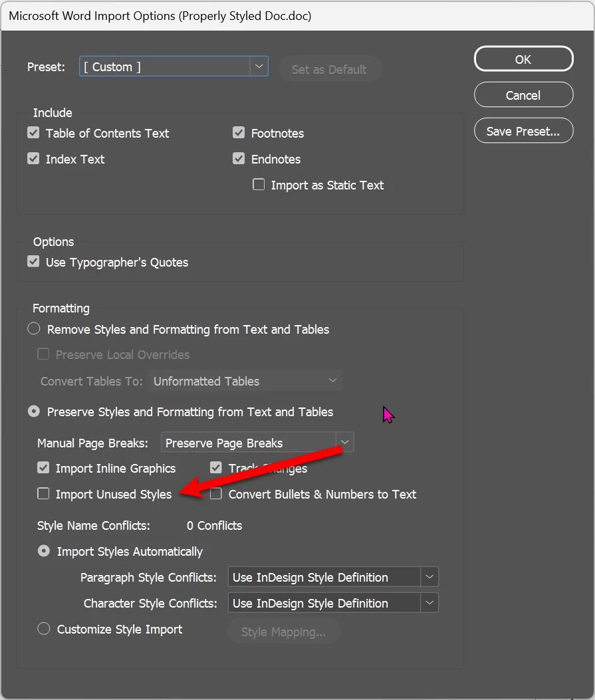This screenshot has height=700, width=595.
Task: Enable Import Unused Styles
Action: pyautogui.click(x=43, y=494)
